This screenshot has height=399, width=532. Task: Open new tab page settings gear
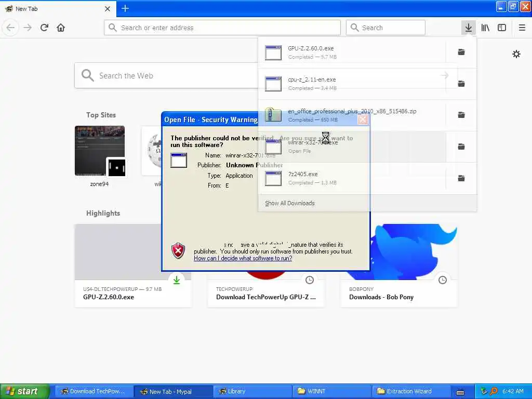pos(516,54)
